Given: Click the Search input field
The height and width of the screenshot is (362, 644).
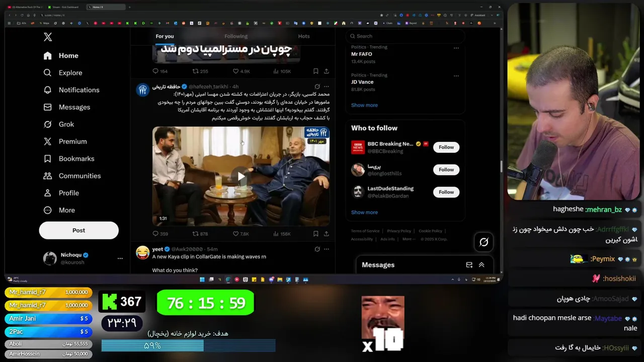Looking at the screenshot, I should (405, 36).
